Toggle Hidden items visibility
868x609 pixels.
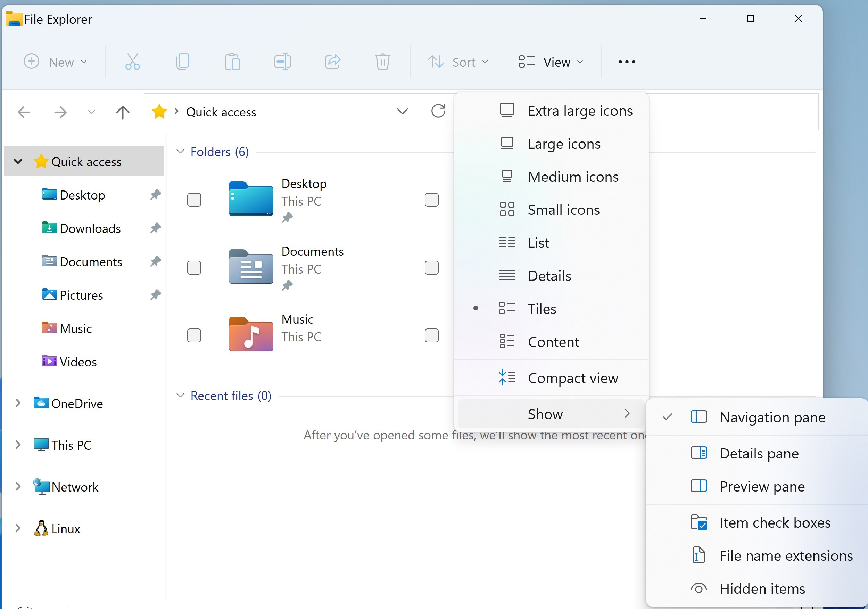pyautogui.click(x=762, y=588)
